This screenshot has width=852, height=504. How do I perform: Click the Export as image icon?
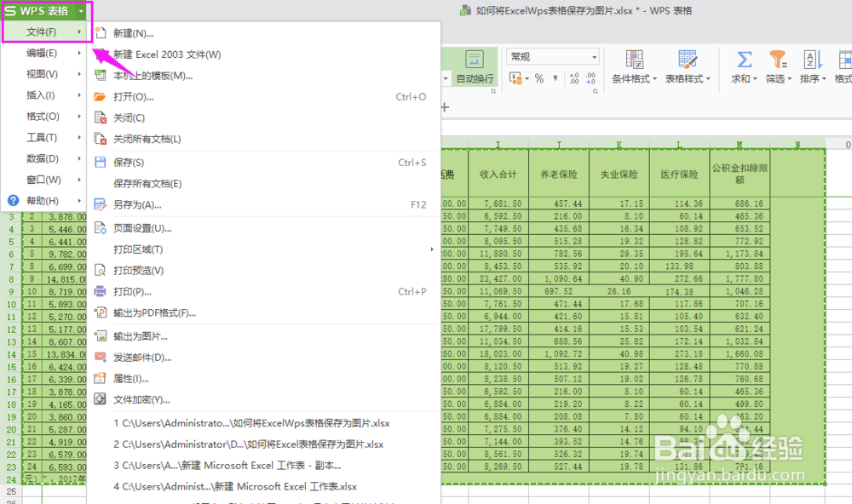(x=101, y=336)
